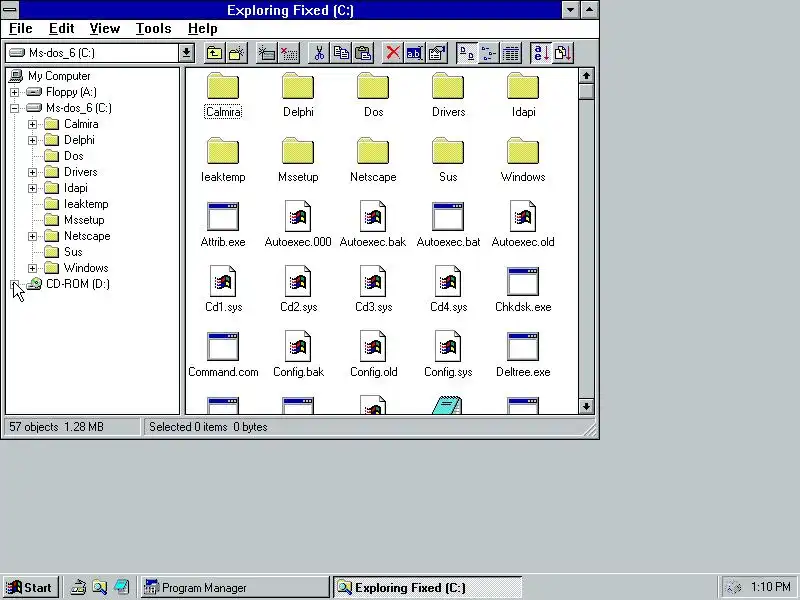
Task: Collapse the Ms-dos_6 (C:) tree node
Action: click(14, 108)
